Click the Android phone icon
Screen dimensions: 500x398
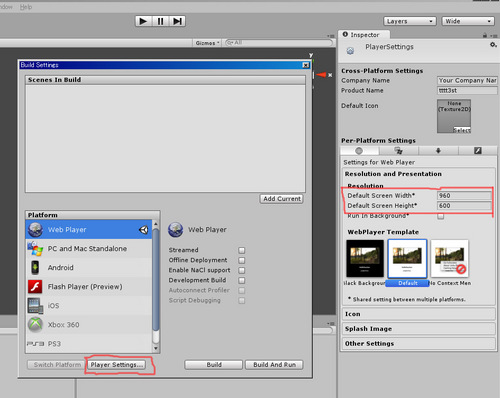pos(35,267)
